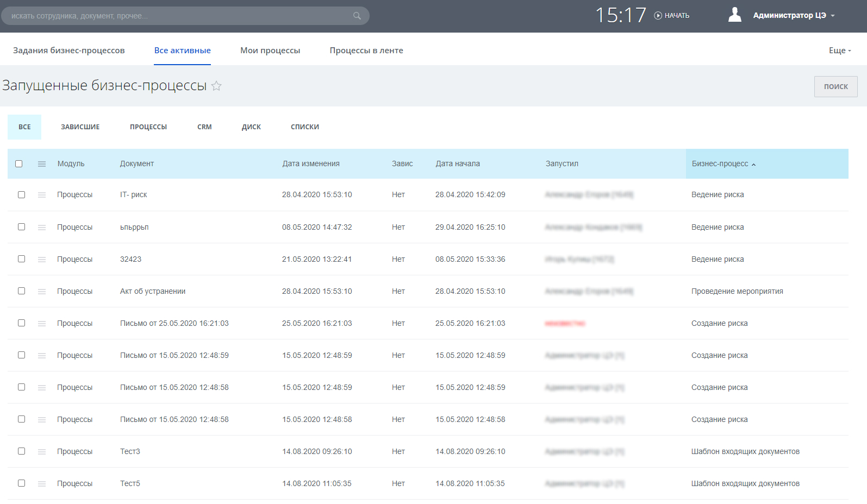The height and width of the screenshot is (504, 867).
Task: Open the column settings hamburger icon in header row
Action: [42, 164]
